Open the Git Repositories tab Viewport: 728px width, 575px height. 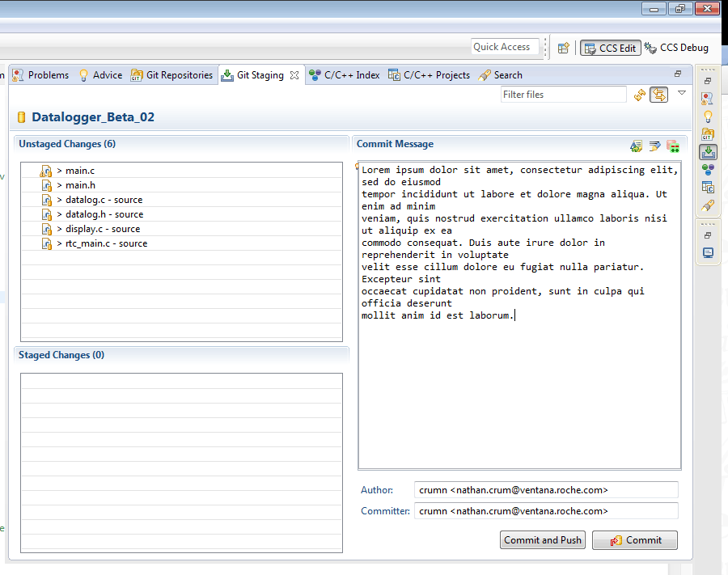(x=171, y=75)
